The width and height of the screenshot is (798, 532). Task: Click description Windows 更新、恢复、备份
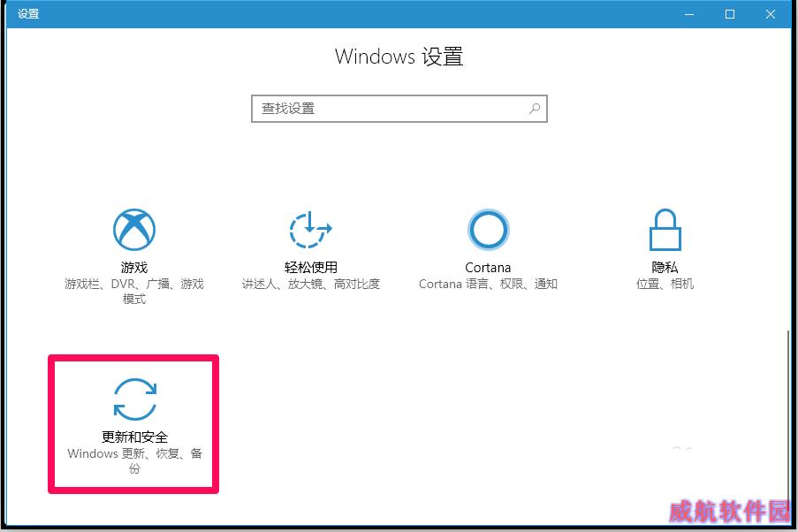135,460
